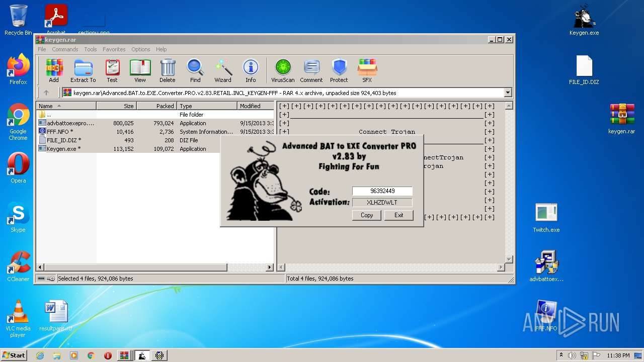This screenshot has height=362, width=644.
Task: Click the volume tray icon
Action: click(572, 355)
